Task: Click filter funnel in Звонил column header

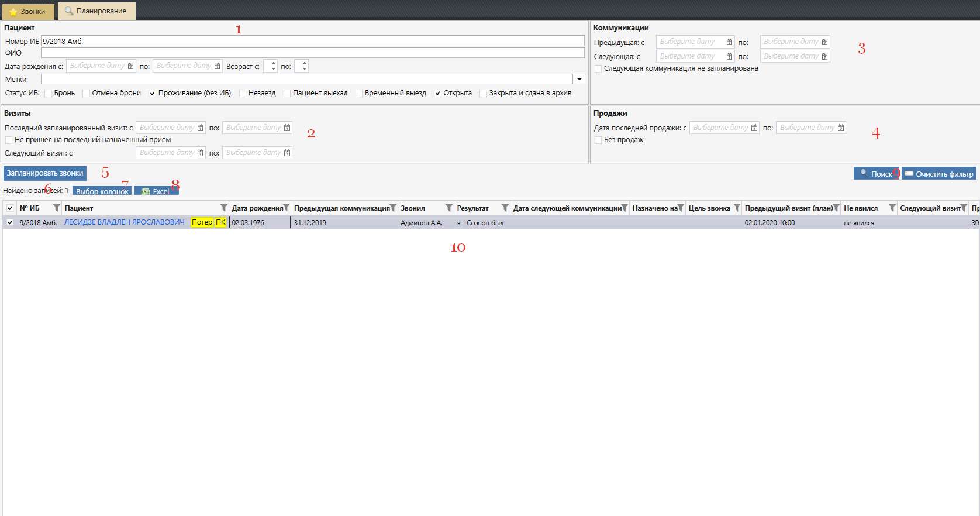Action: 448,208
